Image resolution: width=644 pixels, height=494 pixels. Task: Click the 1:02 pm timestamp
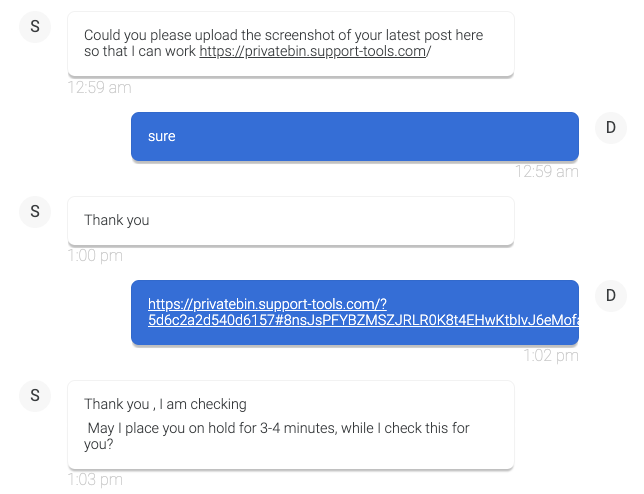pos(551,355)
